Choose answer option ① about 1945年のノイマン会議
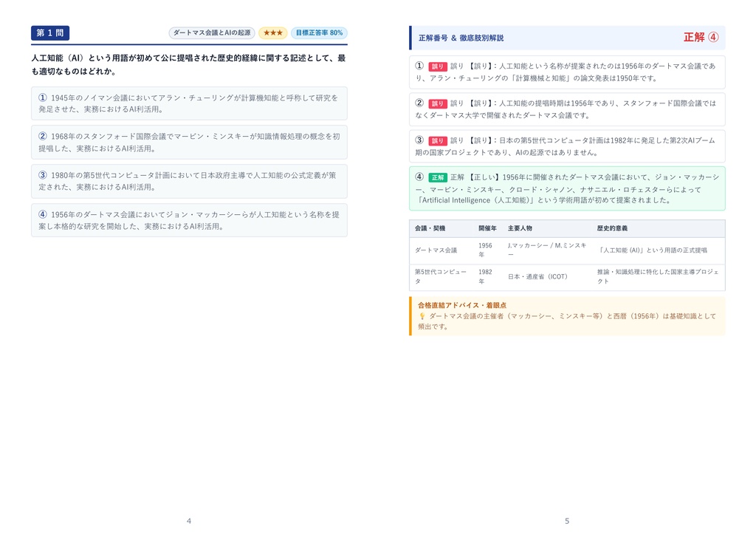 coord(189,103)
